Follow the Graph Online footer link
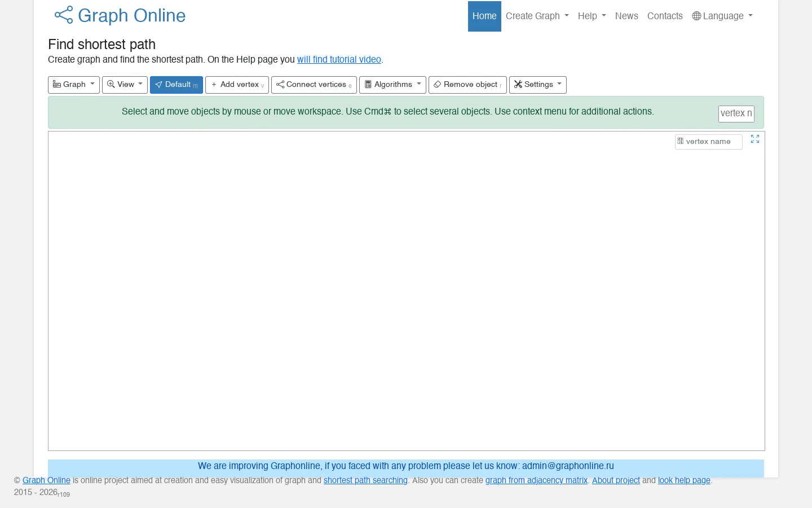The image size is (812, 508). 46,480
